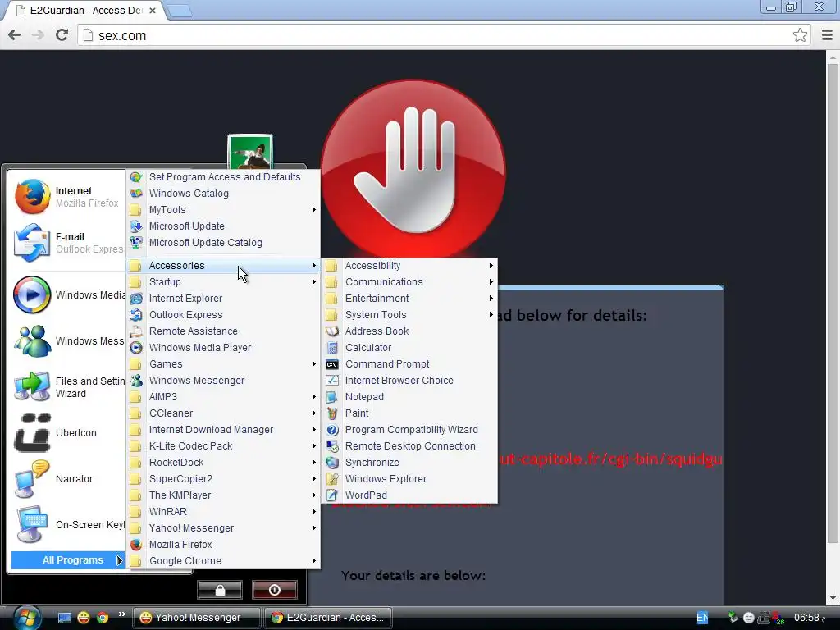Open Files and Settings Transfer Wizard icon
Viewport: 840px width, 630px height.
32,387
